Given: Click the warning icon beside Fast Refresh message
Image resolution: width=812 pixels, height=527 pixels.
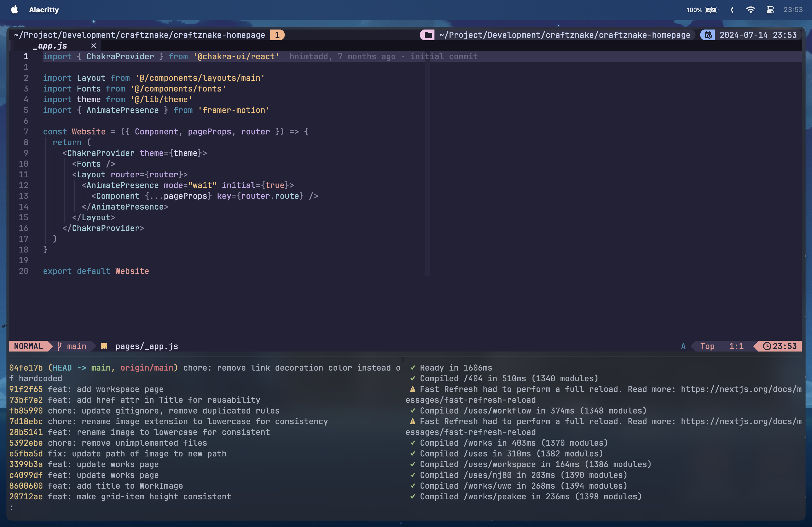Looking at the screenshot, I should [x=412, y=389].
